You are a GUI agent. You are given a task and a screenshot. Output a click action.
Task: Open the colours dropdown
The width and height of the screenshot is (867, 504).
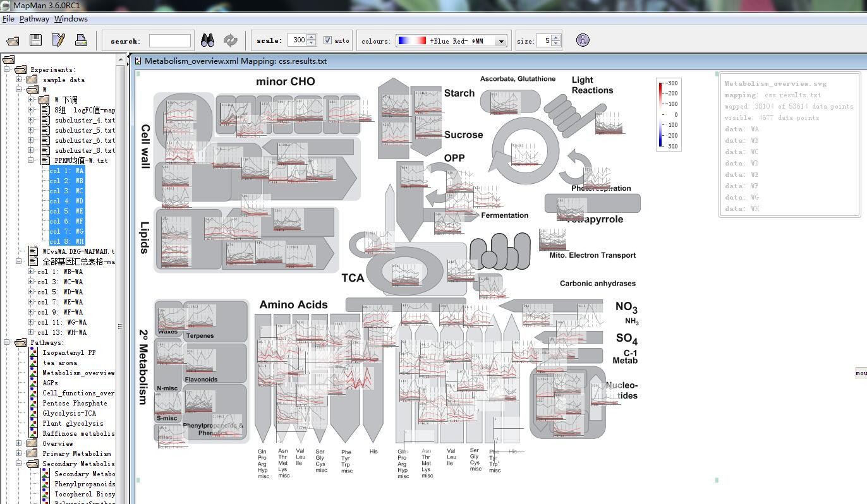[x=501, y=41]
